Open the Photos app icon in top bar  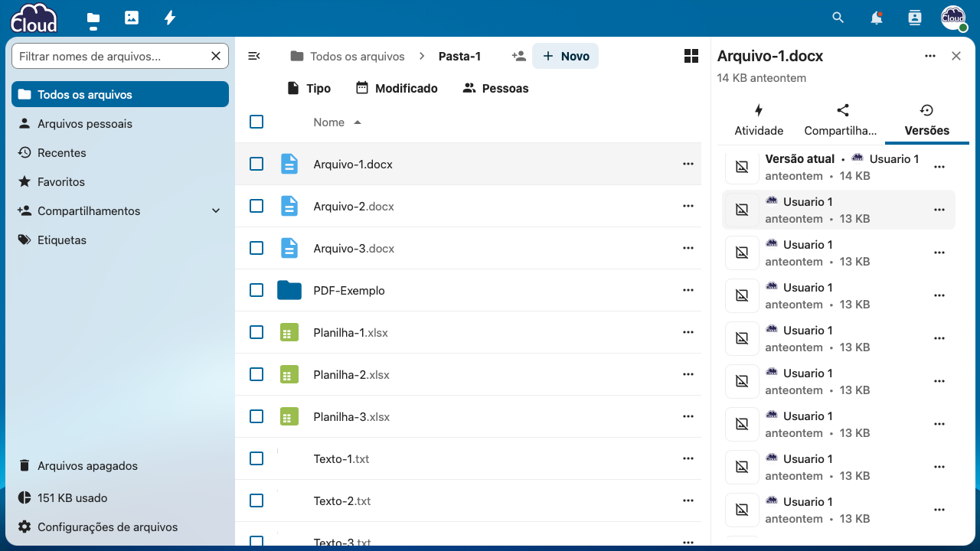(132, 18)
